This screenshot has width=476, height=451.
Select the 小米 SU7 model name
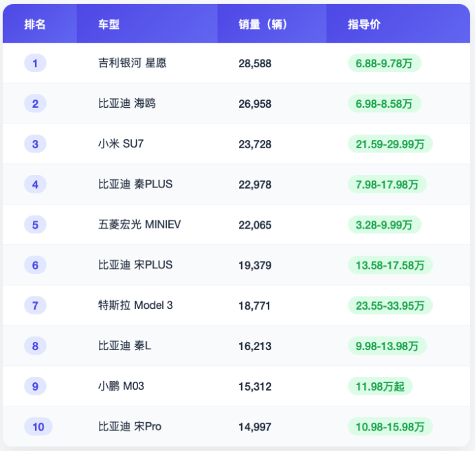[x=121, y=143]
